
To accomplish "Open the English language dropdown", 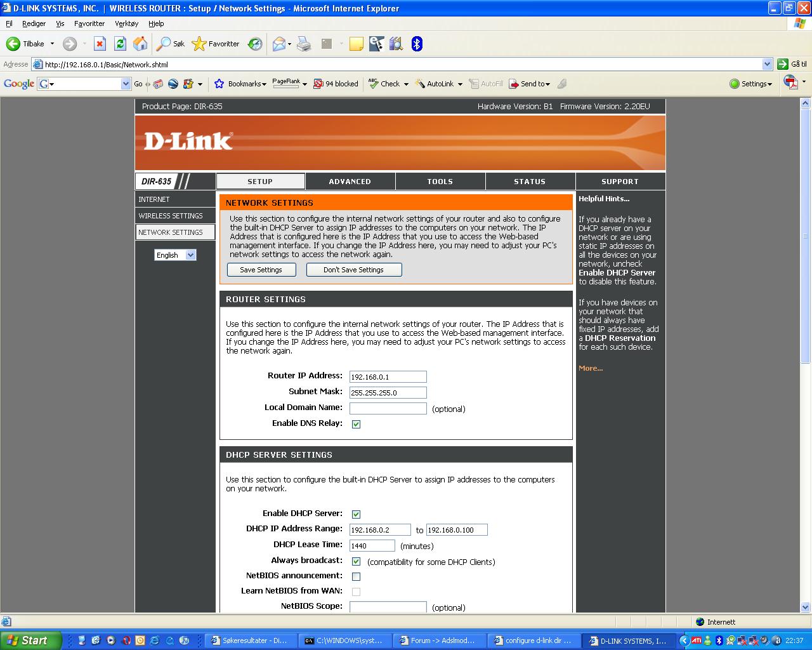I will (x=175, y=255).
